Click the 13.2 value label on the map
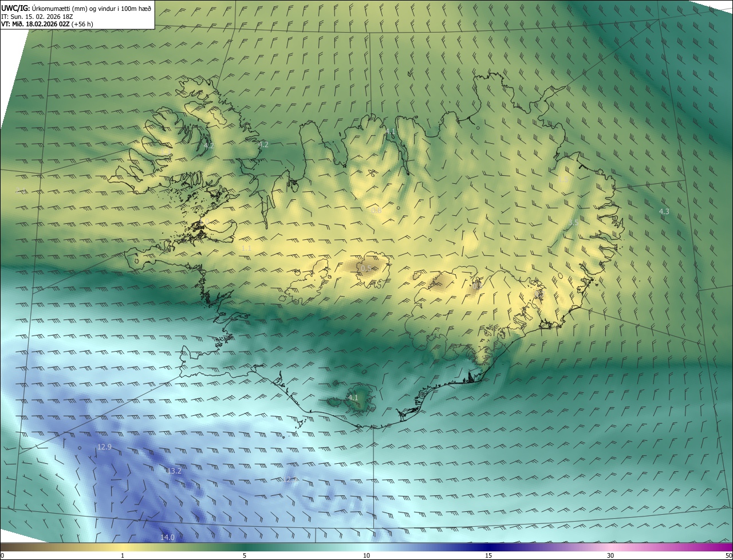The image size is (733, 560). pyautogui.click(x=174, y=471)
